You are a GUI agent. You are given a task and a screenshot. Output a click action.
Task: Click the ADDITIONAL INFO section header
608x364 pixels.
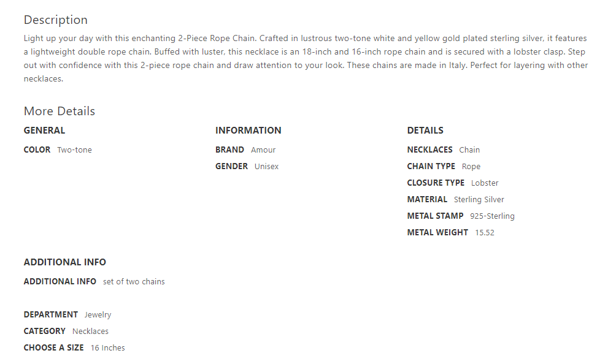pyautogui.click(x=65, y=262)
